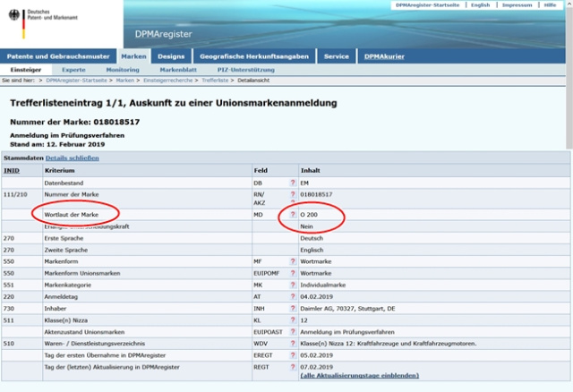Viewport: 573px width, 392px height.
Task: Select the Markenblatt sub-tab
Action: tap(178, 69)
